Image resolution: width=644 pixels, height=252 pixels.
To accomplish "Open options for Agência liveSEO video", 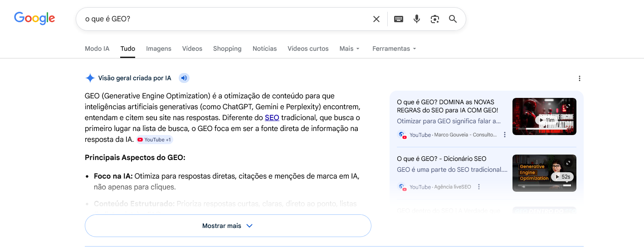I will [479, 187].
